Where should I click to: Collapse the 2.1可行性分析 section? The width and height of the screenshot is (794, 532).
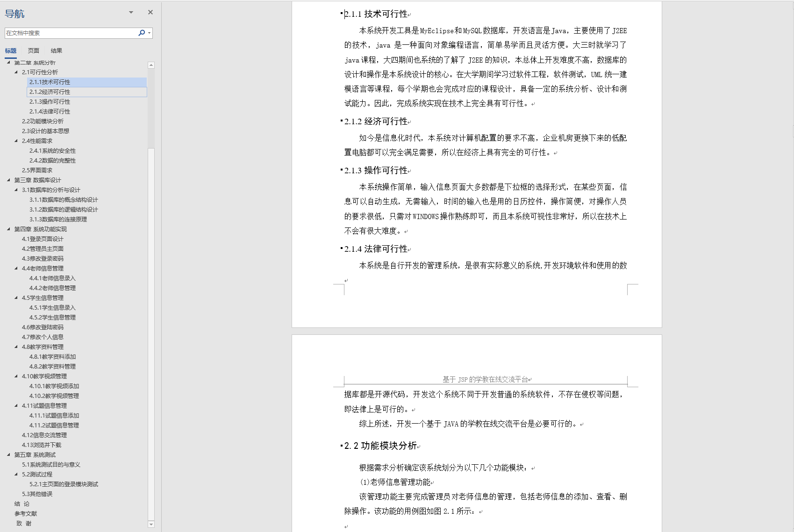(15, 72)
